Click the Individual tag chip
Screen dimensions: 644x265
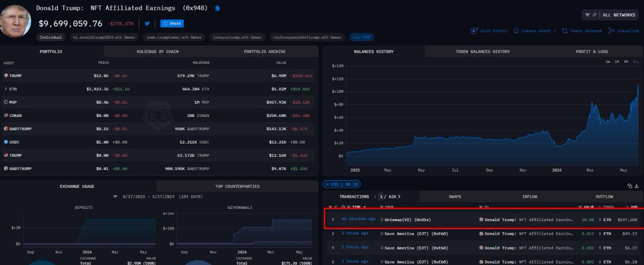click(x=52, y=38)
